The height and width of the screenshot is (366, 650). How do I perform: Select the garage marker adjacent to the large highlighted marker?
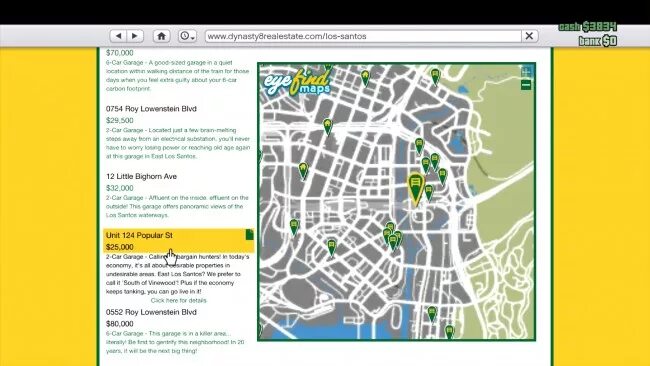point(429,193)
